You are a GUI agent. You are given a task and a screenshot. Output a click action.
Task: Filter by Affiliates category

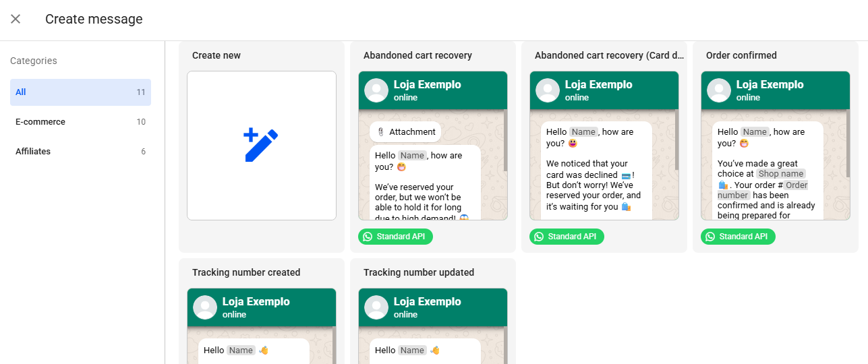[x=80, y=152]
